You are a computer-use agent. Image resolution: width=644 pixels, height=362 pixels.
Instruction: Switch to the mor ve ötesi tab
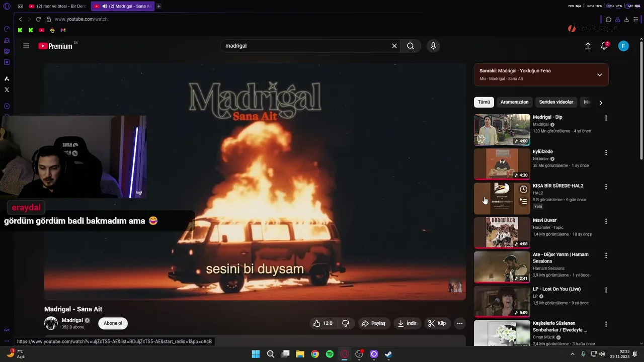(x=58, y=6)
